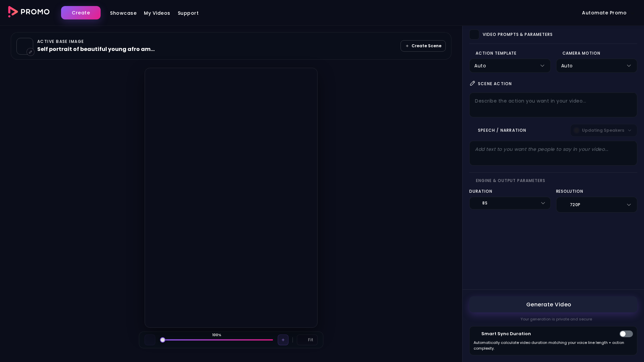Click 'ENGINE & OUTPUT PARAMETERS' heading

pos(511,181)
